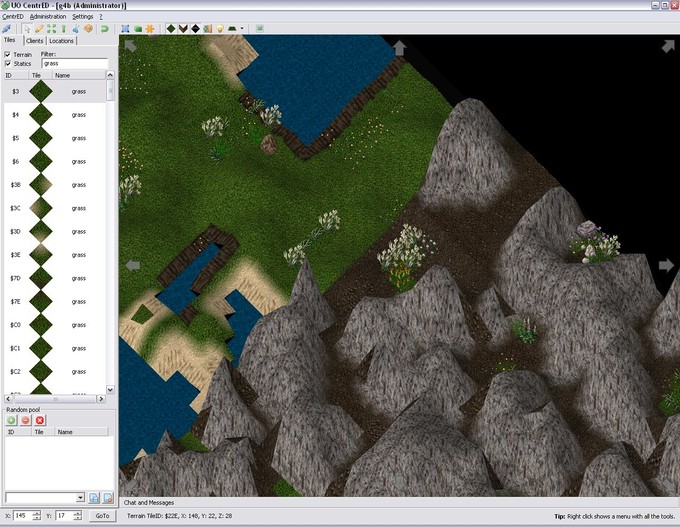
Task: Select the pencil draw tool
Action: (39, 28)
